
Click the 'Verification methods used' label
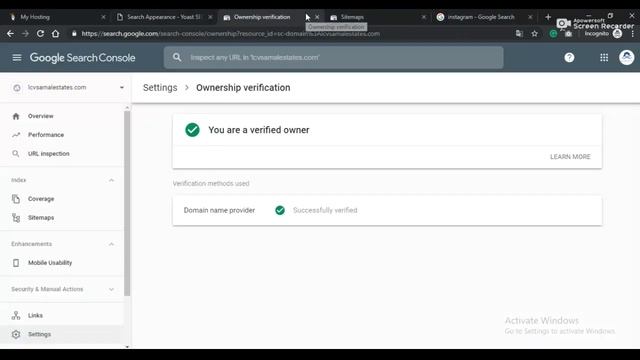[211, 184]
